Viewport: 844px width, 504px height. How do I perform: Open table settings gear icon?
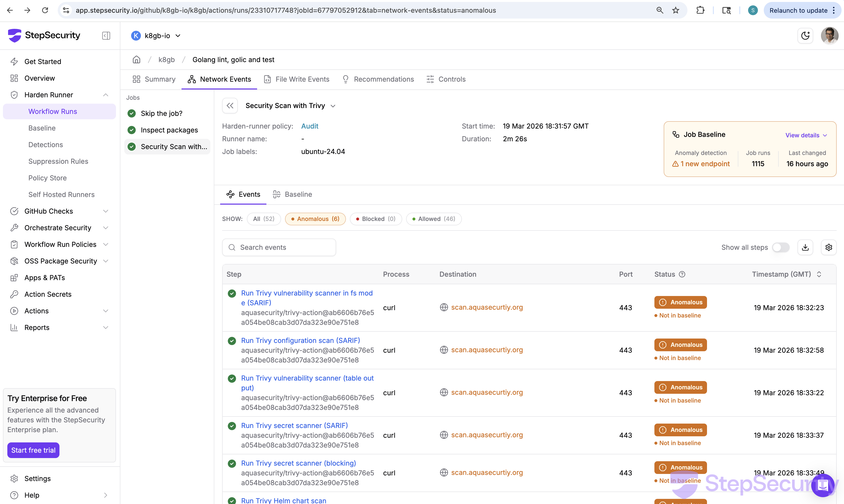point(828,247)
